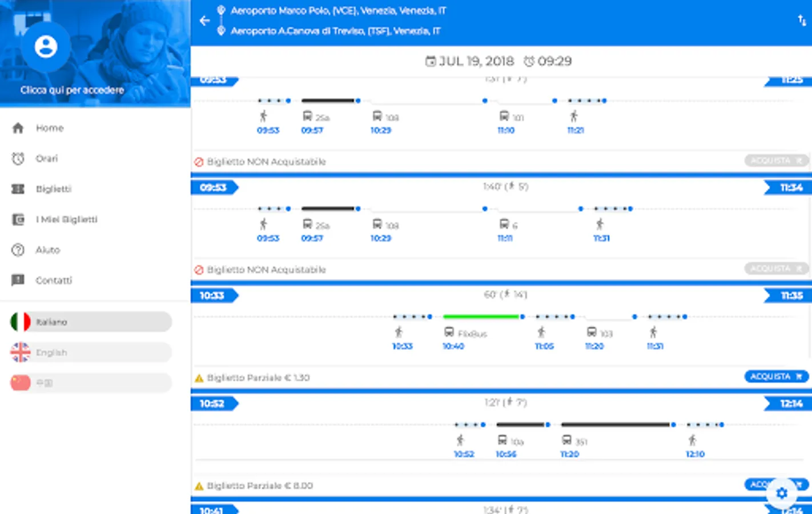Screen dimensions: 812x514
Task: Click the green FlixBus segment line
Action: coord(481,316)
